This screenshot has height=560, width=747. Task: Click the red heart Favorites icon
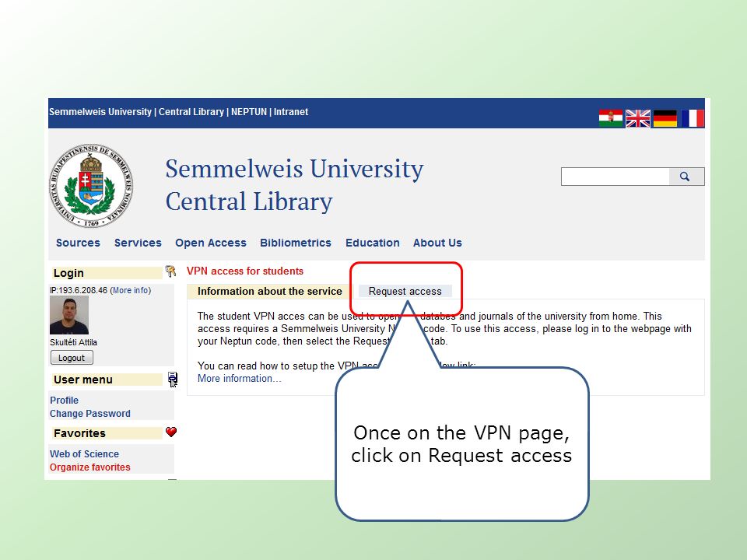pyautogui.click(x=171, y=432)
